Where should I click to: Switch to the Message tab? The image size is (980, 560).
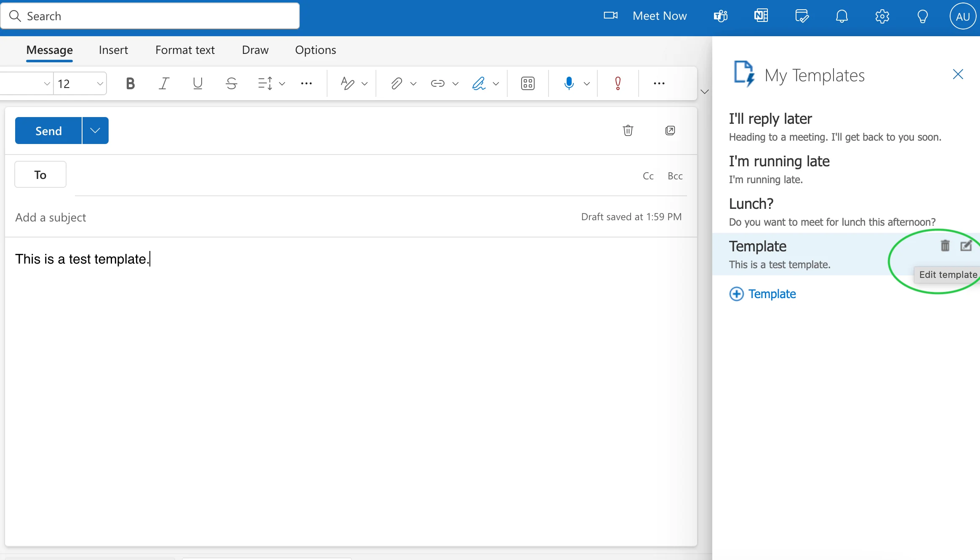(x=50, y=50)
